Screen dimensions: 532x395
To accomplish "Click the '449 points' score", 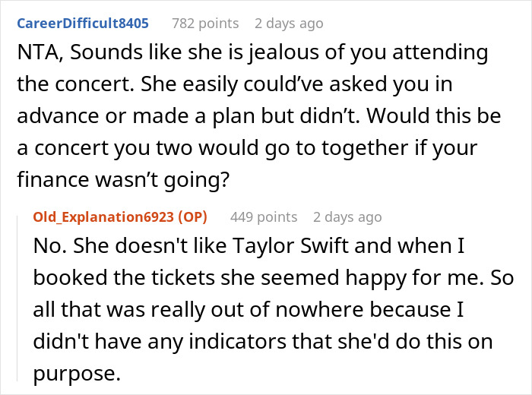I will (x=263, y=217).
